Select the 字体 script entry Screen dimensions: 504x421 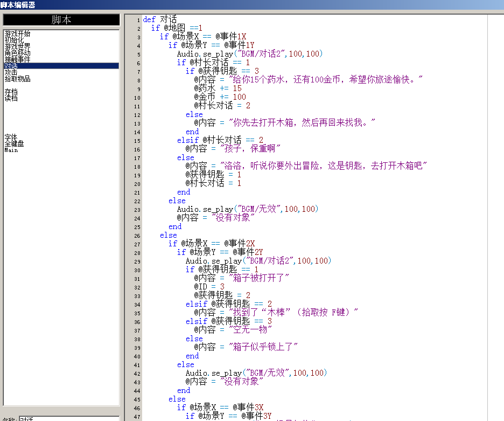tap(11, 137)
